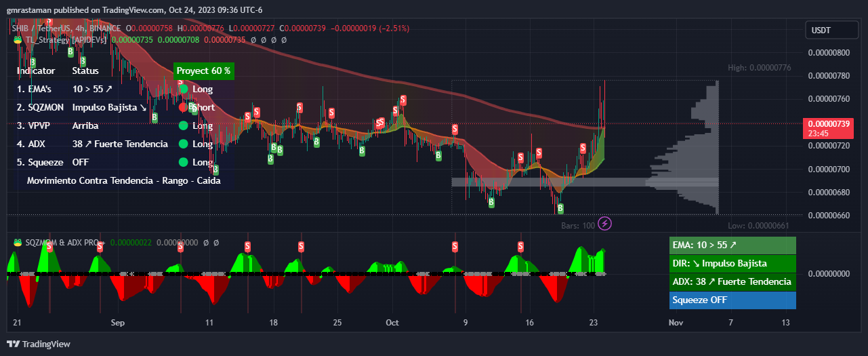Click red status dot in the SQZMON row
The height and width of the screenshot is (356, 868).
[184, 107]
